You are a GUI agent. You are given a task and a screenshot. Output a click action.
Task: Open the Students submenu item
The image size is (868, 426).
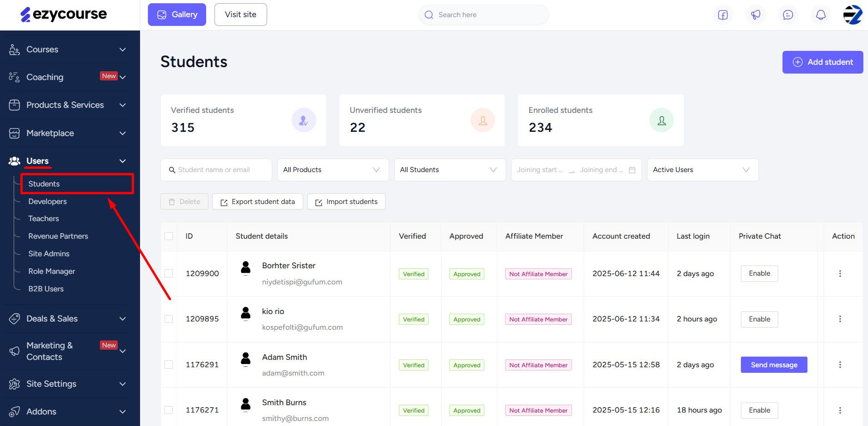(44, 184)
